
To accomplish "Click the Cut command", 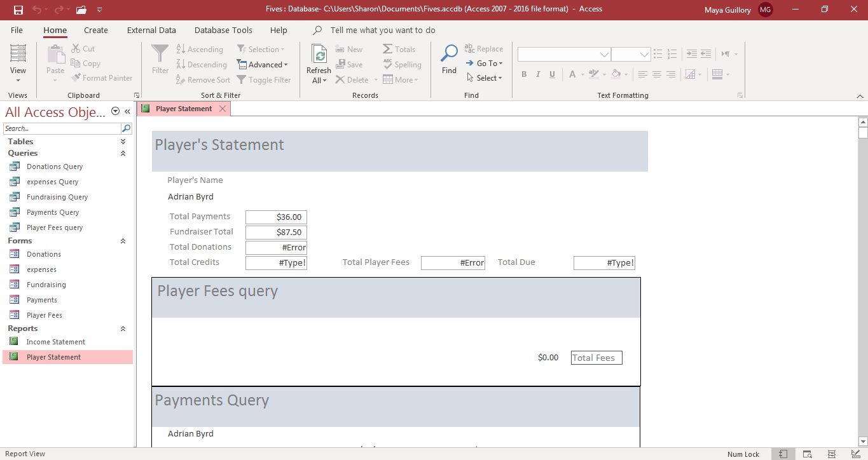I will [x=83, y=48].
